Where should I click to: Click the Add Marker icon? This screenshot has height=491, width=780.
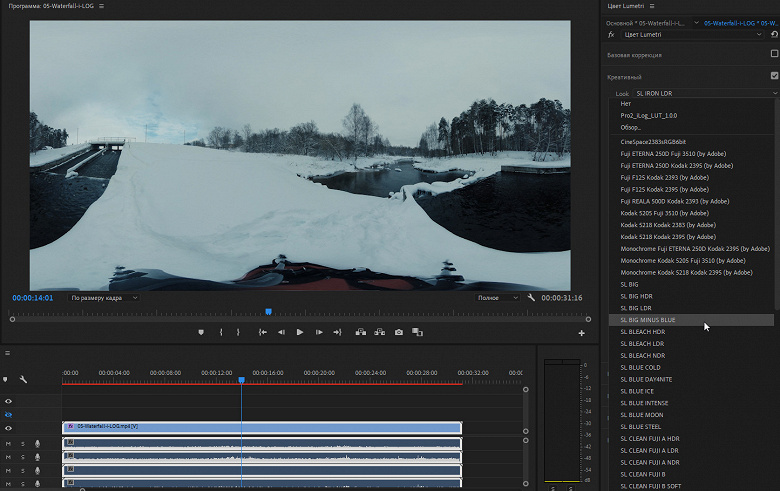tap(200, 332)
